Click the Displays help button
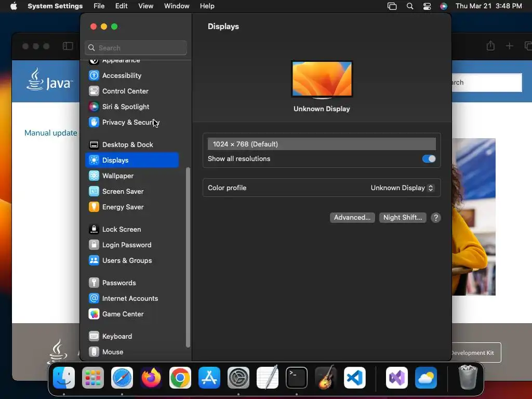532x399 pixels. coord(436,218)
